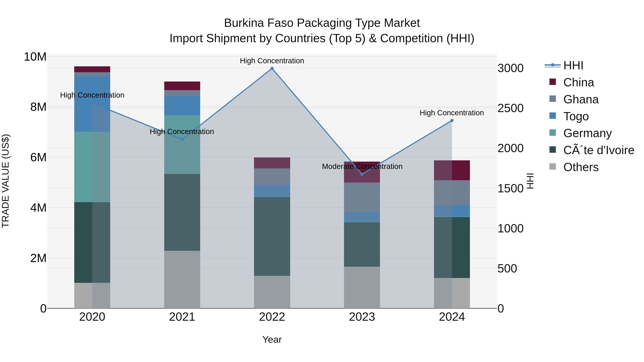The height and width of the screenshot is (362, 644).
Task: Click the subtitle Import Shipment by Countries
Action: (322, 38)
